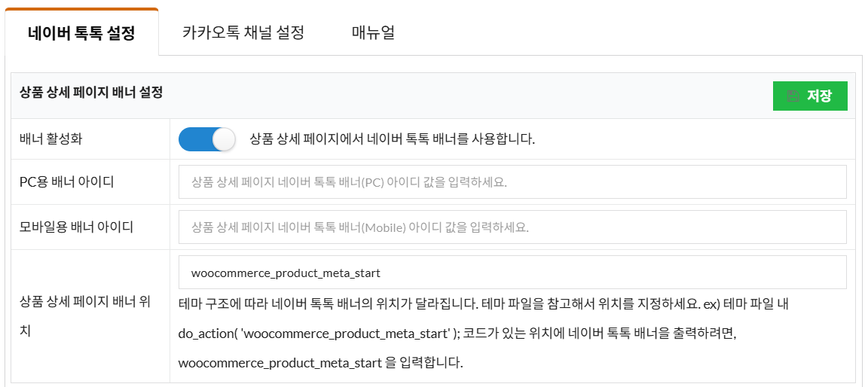Click the PC용 배너 아이디 label

click(67, 182)
